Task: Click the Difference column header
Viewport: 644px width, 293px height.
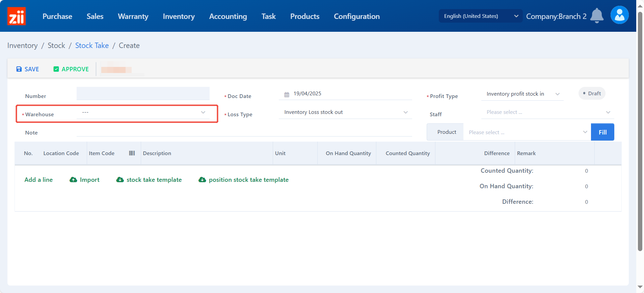Action: tap(497, 153)
